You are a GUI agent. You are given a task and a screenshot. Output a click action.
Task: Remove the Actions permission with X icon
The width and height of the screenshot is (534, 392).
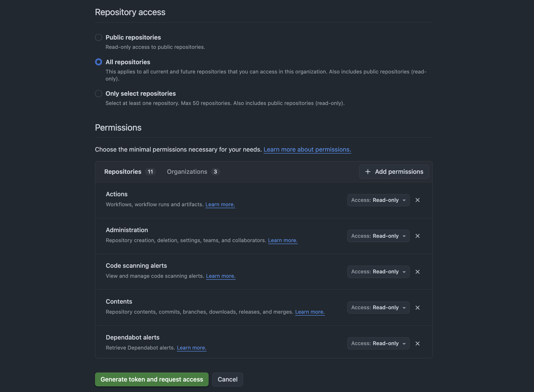(417, 200)
